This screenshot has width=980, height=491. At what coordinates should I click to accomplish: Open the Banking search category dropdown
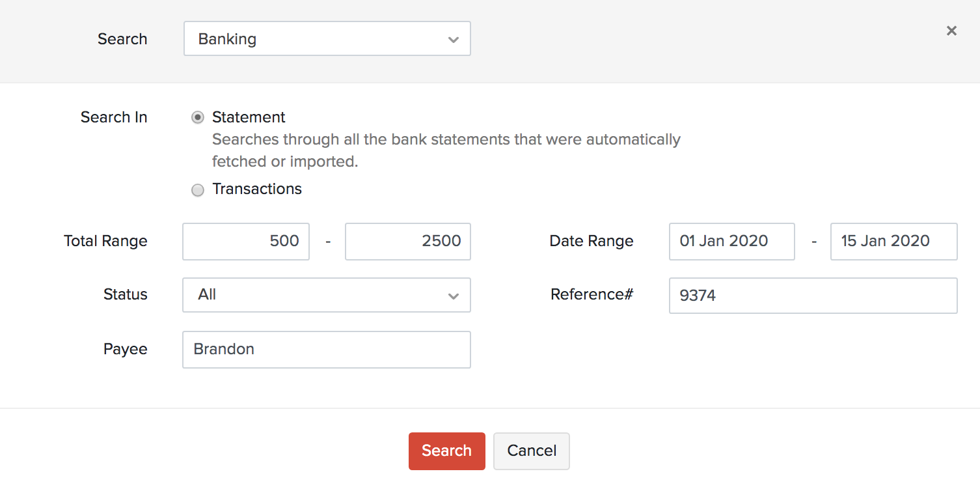point(327,38)
